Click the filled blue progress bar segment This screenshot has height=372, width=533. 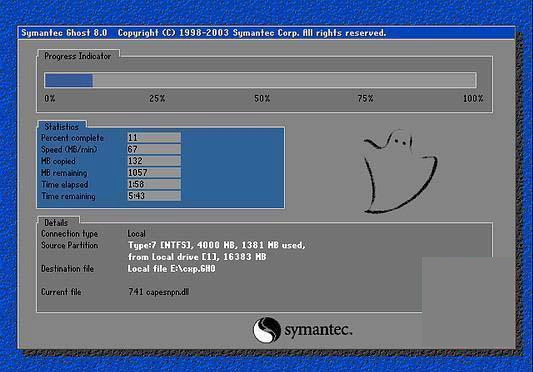69,81
